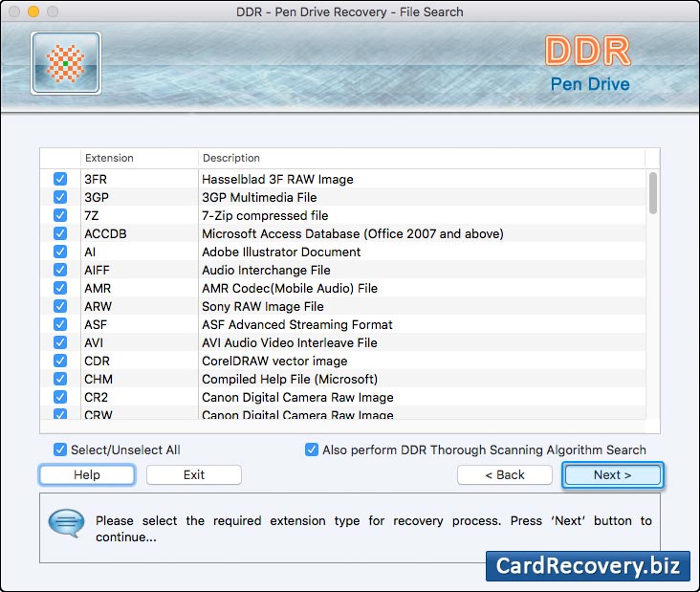Screen dimensions: 700x592
Task: Select AVI Audio Video Interleave File text
Action: (290, 343)
